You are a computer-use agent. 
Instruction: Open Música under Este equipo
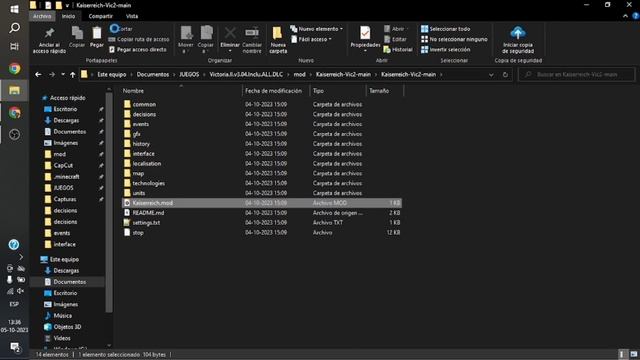tap(62, 316)
